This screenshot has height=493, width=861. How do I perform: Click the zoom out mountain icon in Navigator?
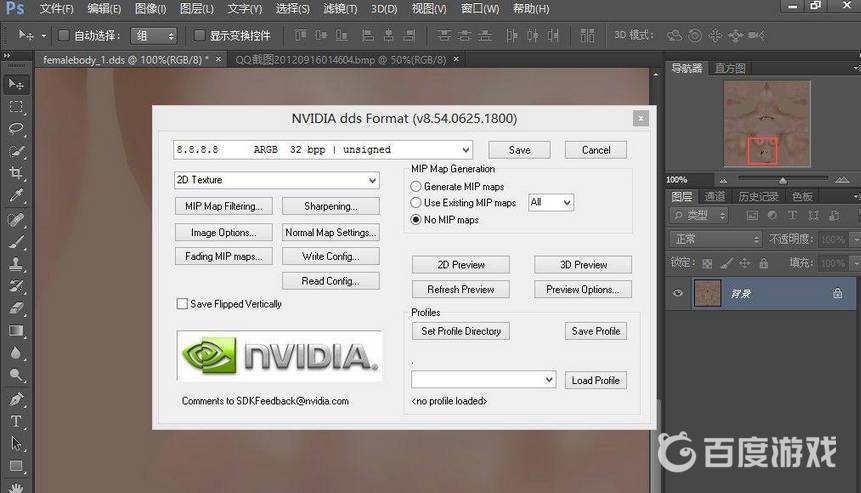pos(723,180)
